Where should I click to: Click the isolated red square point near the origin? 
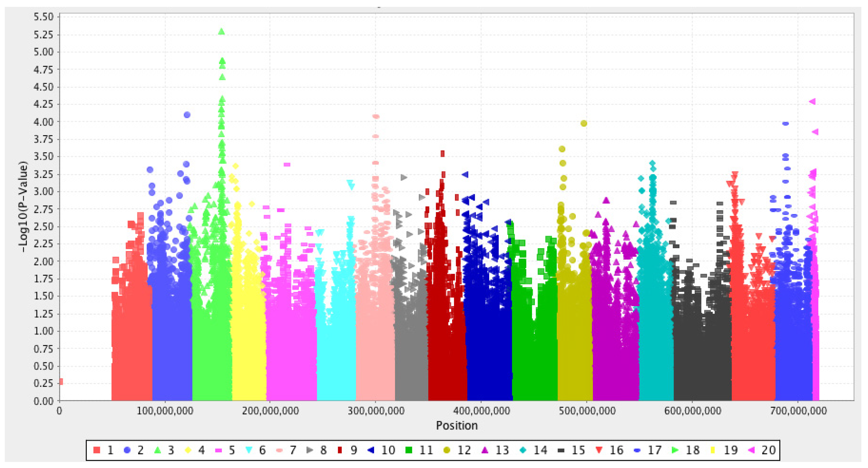pyautogui.click(x=61, y=381)
